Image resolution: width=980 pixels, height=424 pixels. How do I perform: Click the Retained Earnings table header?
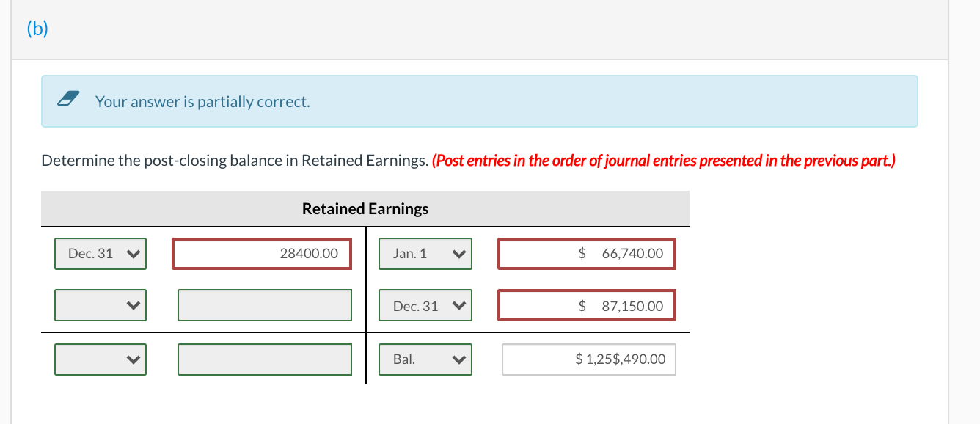[x=365, y=208]
